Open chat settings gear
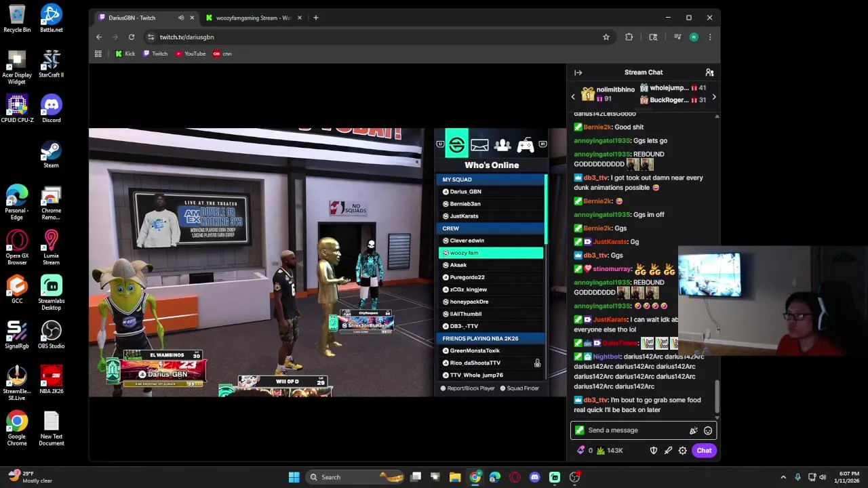The height and width of the screenshot is (488, 868). click(x=683, y=451)
